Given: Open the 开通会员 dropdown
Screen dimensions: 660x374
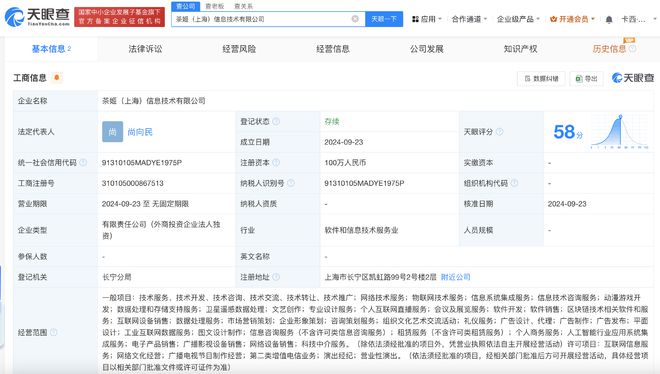Looking at the screenshot, I should coord(572,19).
